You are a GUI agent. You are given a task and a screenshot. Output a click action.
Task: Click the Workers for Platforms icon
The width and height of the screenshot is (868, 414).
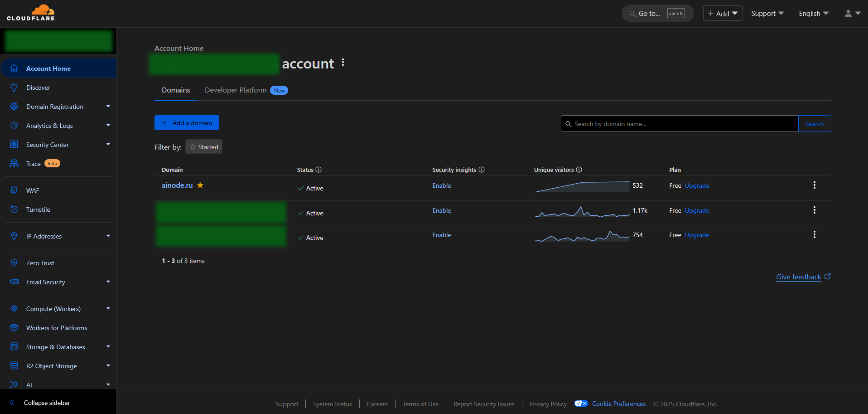tap(14, 327)
